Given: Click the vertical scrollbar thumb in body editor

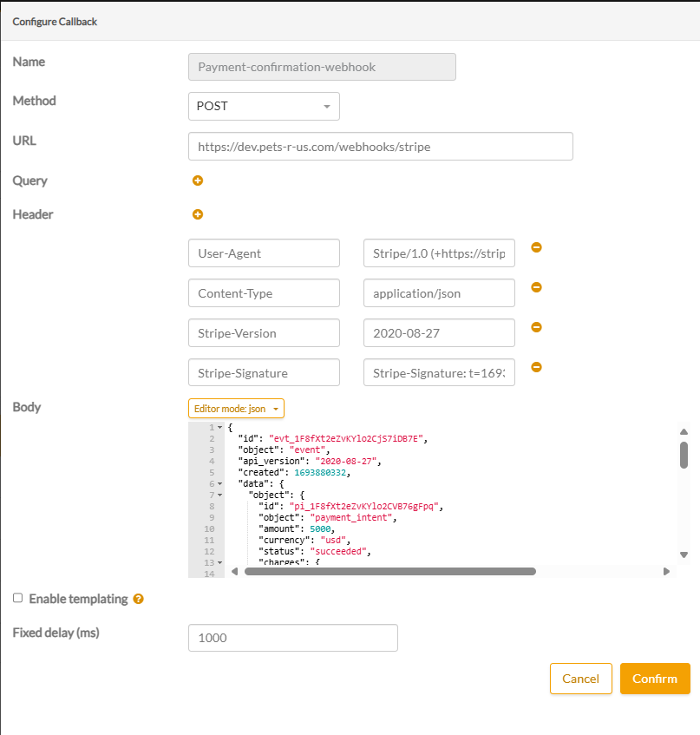Looking at the screenshot, I should point(684,455).
